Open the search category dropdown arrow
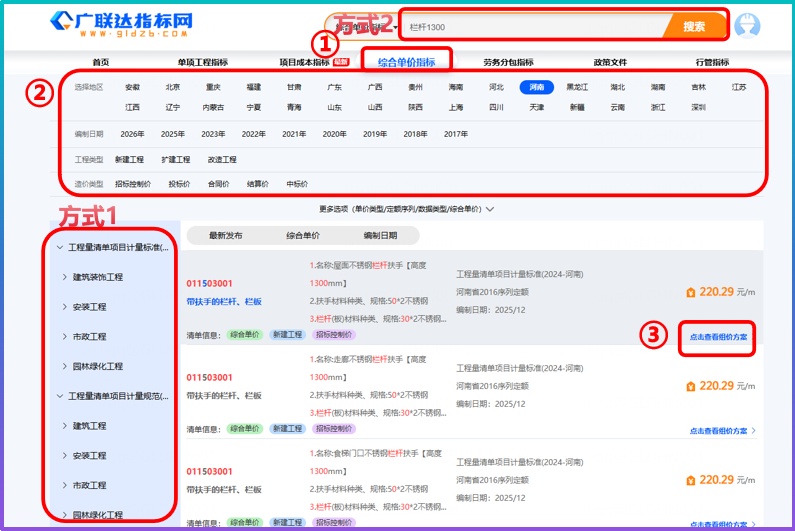795x531 pixels. (395, 27)
